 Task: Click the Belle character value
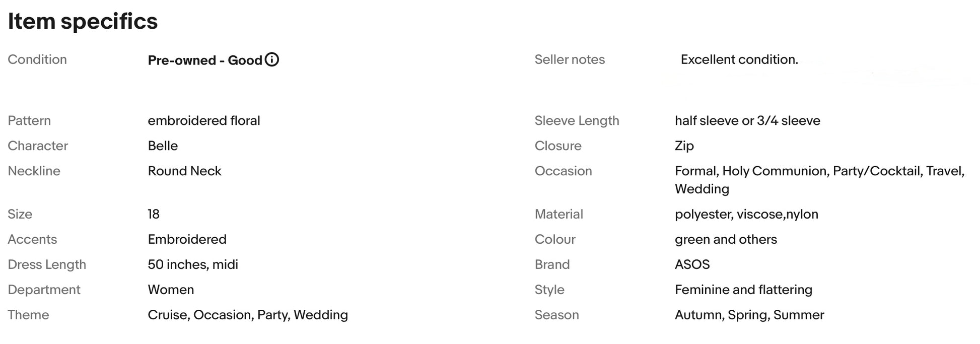pyautogui.click(x=163, y=146)
